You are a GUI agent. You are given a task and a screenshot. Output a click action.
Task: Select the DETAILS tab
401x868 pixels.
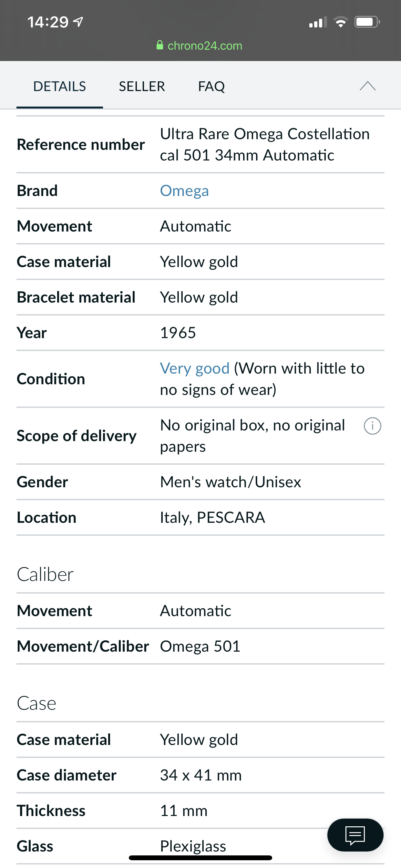[x=60, y=86]
